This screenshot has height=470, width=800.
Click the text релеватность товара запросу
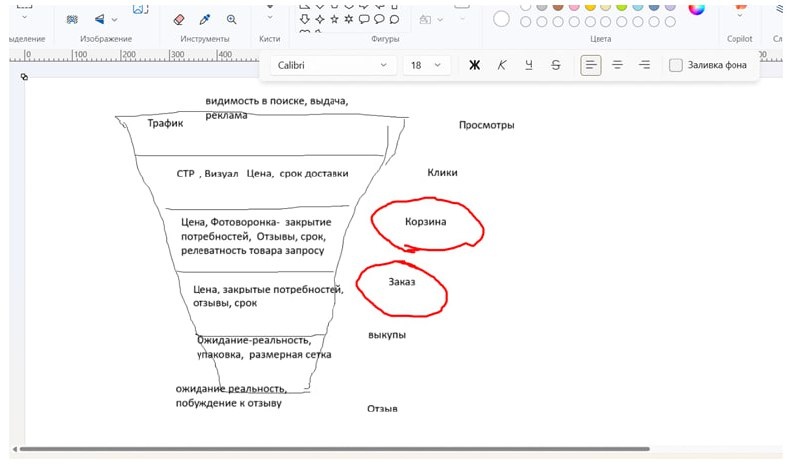coord(253,251)
